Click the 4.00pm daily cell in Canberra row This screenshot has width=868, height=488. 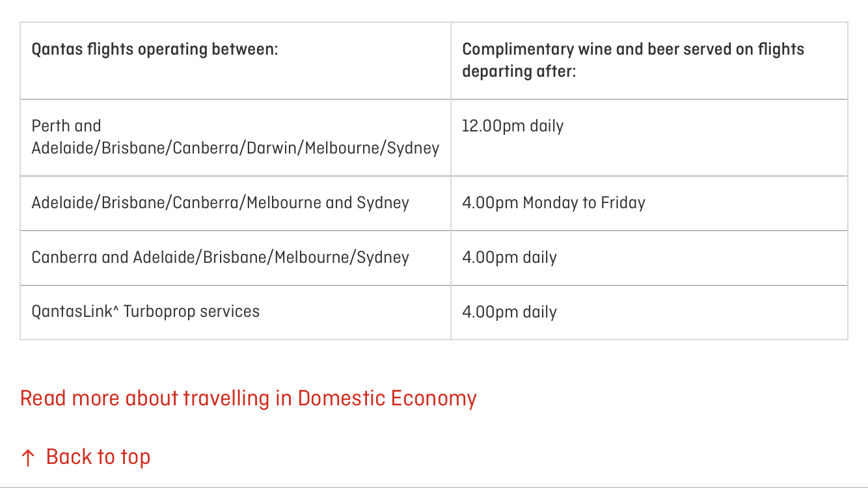coord(649,258)
